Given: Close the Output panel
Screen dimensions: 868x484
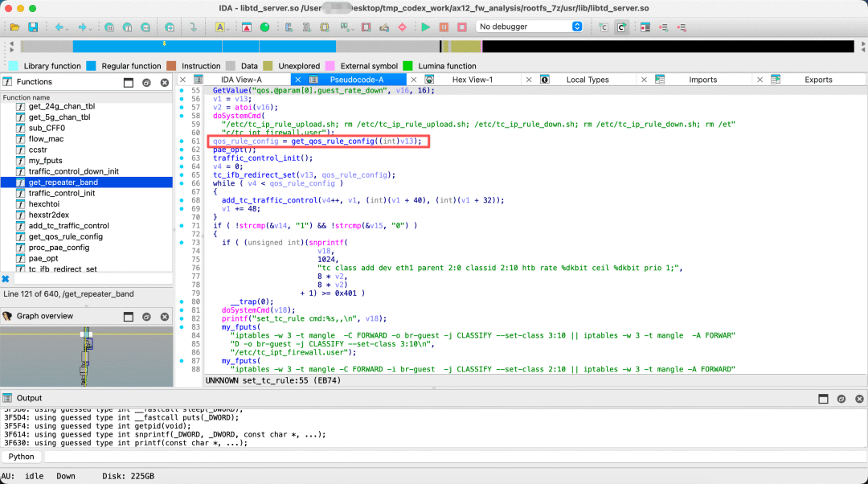Looking at the screenshot, I should 859,399.
